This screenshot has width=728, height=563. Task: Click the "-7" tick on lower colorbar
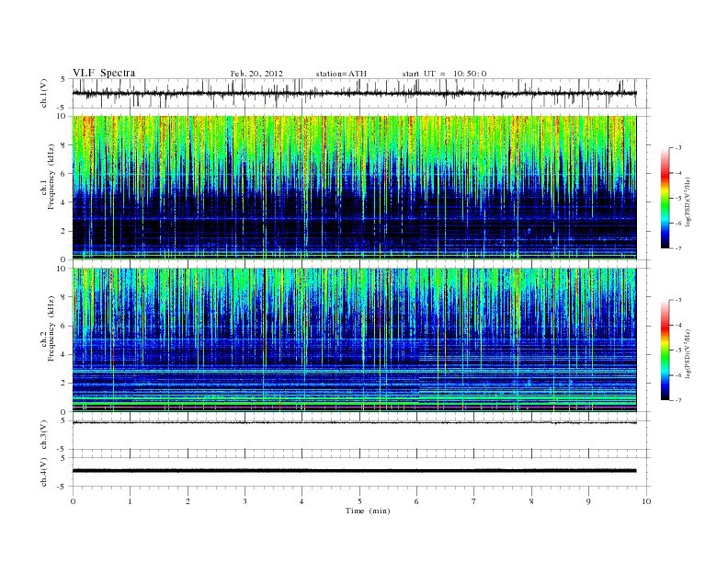[677, 400]
